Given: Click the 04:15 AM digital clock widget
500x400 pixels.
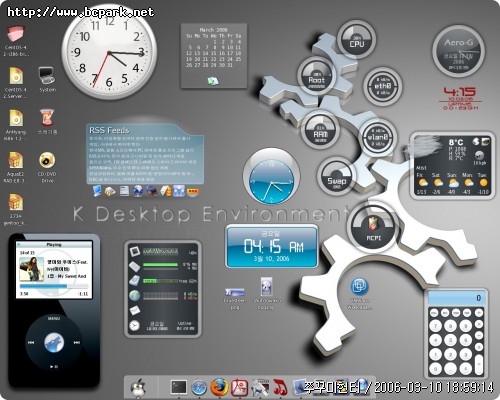Looking at the screenshot, I should tap(272, 246).
